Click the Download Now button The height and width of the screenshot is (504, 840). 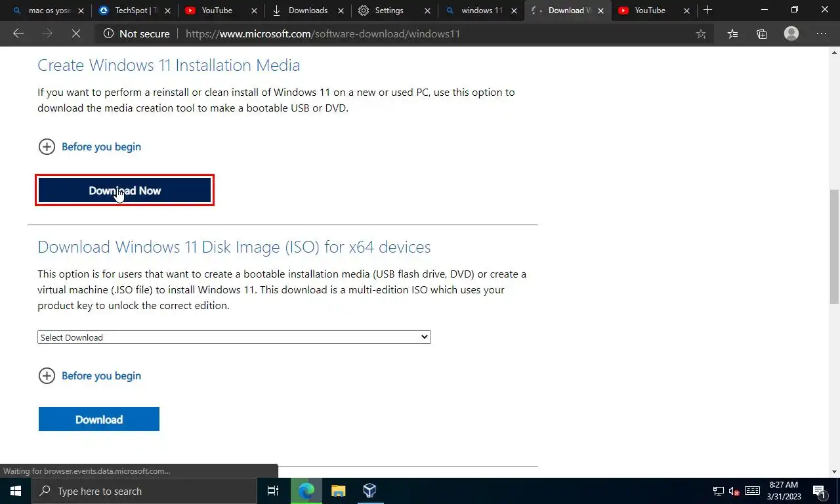point(125,190)
